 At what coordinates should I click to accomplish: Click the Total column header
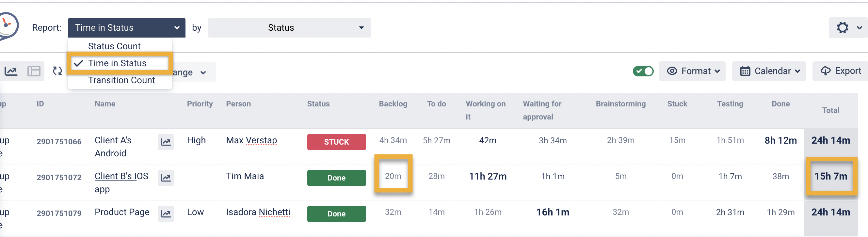(x=830, y=110)
